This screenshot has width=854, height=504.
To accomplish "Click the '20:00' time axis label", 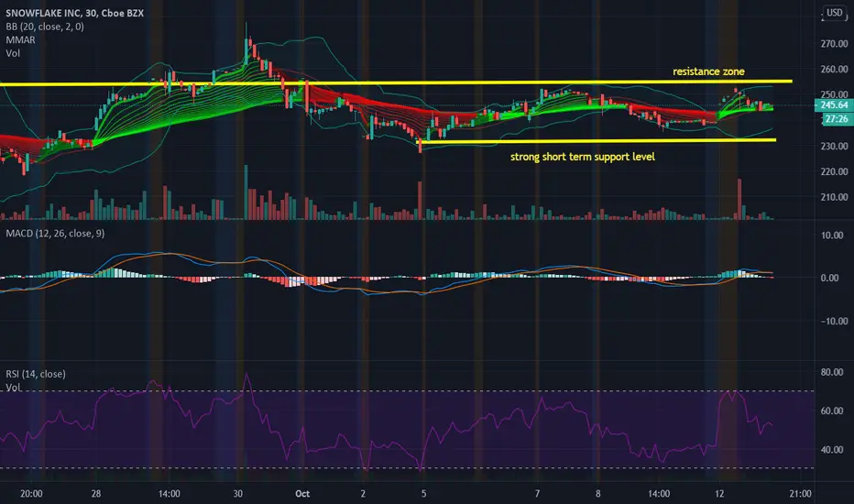I will (x=31, y=494).
